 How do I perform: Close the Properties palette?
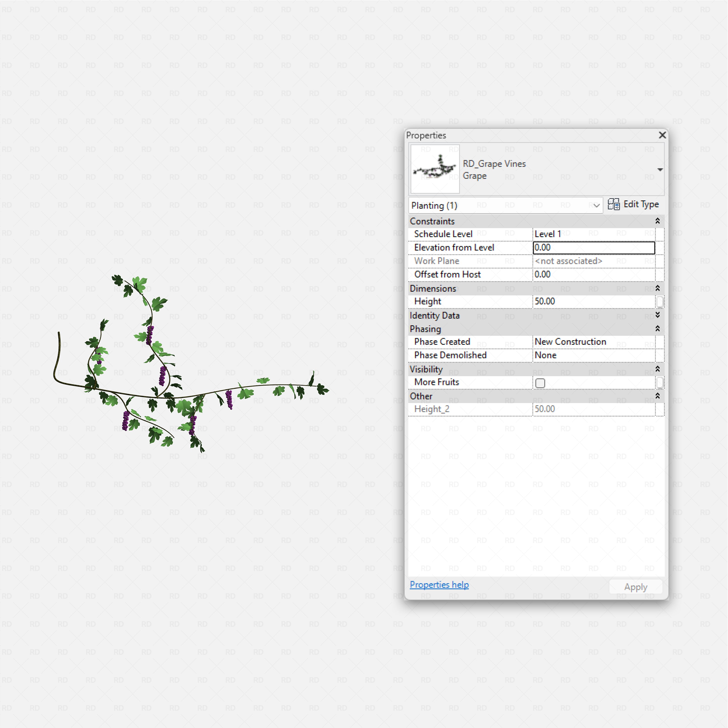coord(662,135)
